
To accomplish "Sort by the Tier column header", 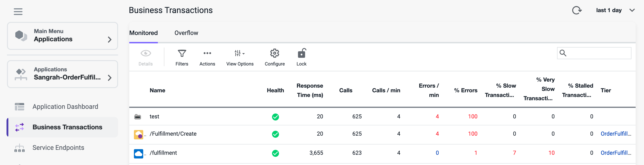I will [606, 90].
